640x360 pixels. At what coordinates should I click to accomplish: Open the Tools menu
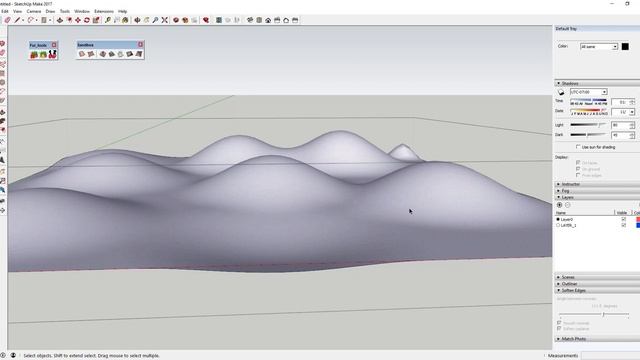point(65,11)
